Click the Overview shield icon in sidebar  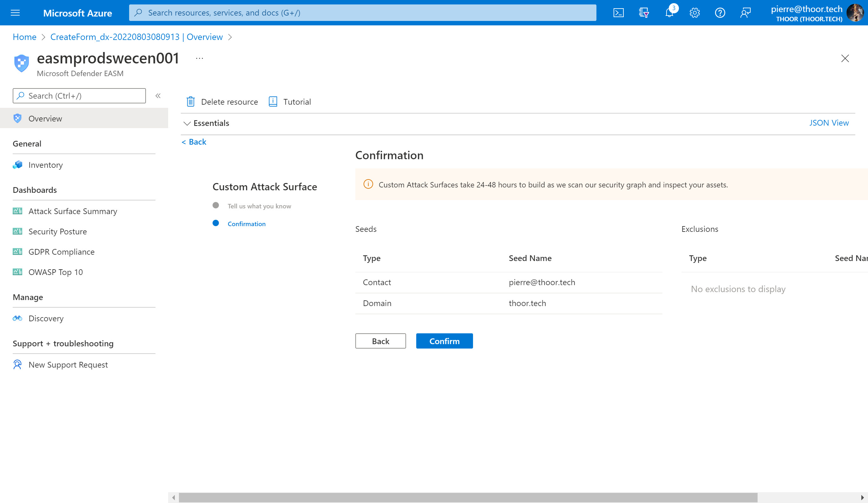17,118
